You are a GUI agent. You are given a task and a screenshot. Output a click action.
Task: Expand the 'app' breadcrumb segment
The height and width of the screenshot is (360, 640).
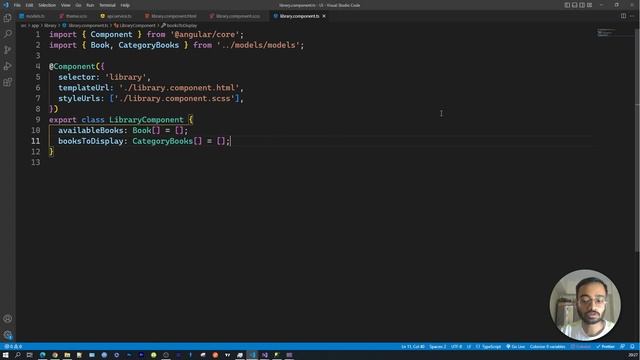35,25
